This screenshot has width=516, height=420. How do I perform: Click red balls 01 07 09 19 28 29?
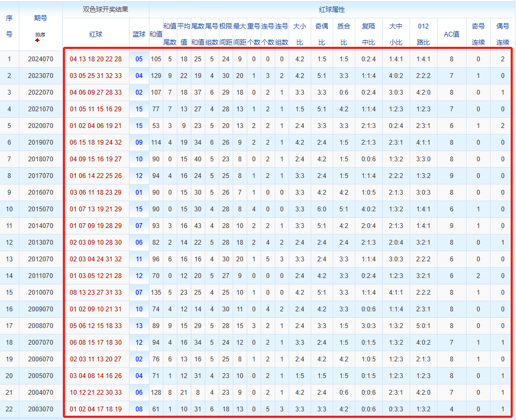coord(96,226)
